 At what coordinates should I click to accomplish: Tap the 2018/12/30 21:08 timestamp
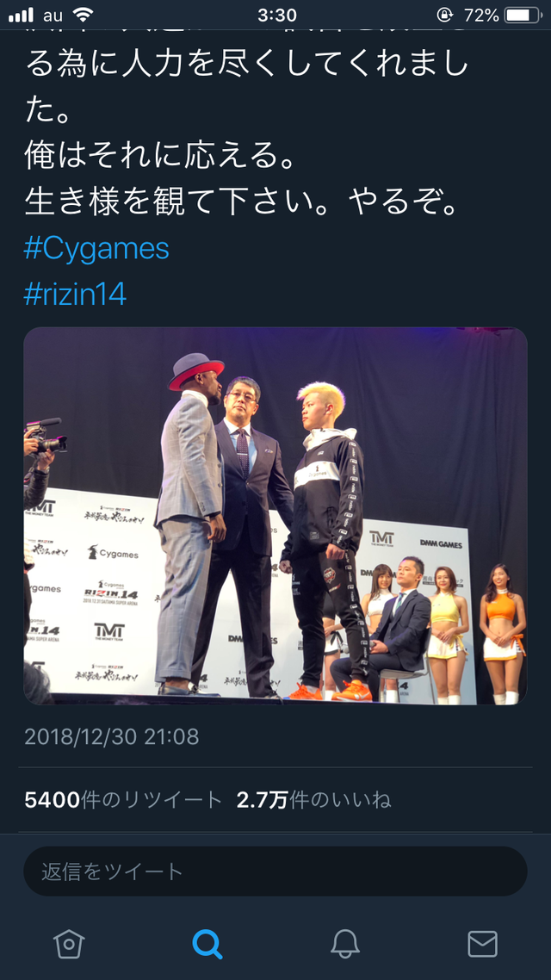111,737
